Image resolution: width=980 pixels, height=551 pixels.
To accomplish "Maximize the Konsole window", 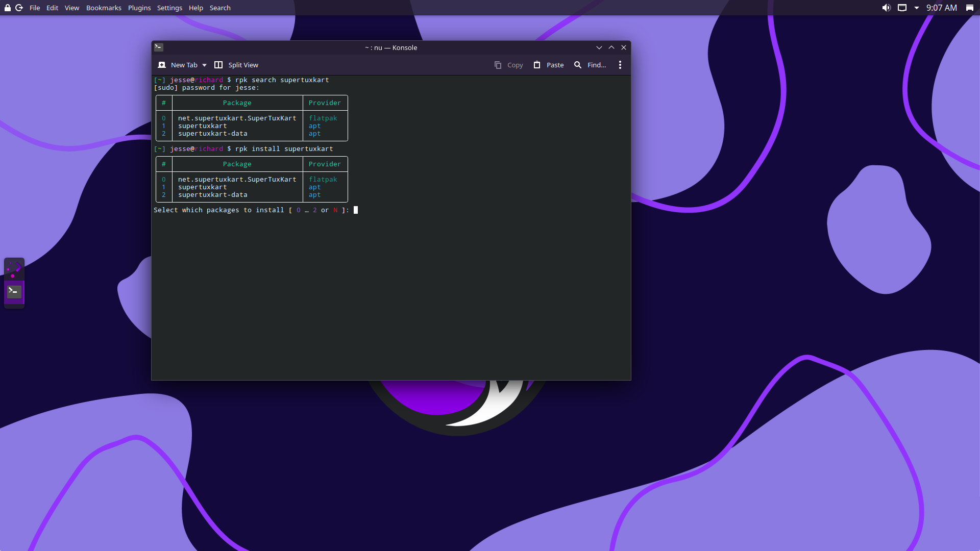I will pos(611,47).
